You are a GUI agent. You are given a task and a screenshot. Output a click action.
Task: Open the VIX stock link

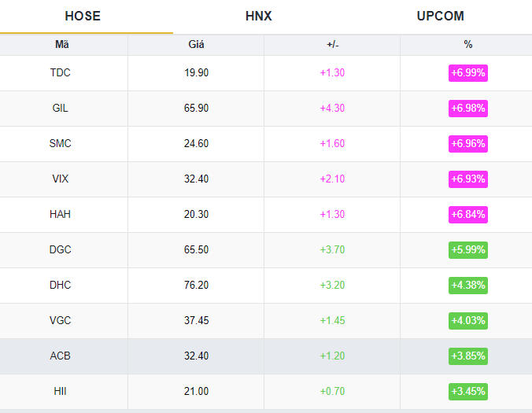(60, 179)
